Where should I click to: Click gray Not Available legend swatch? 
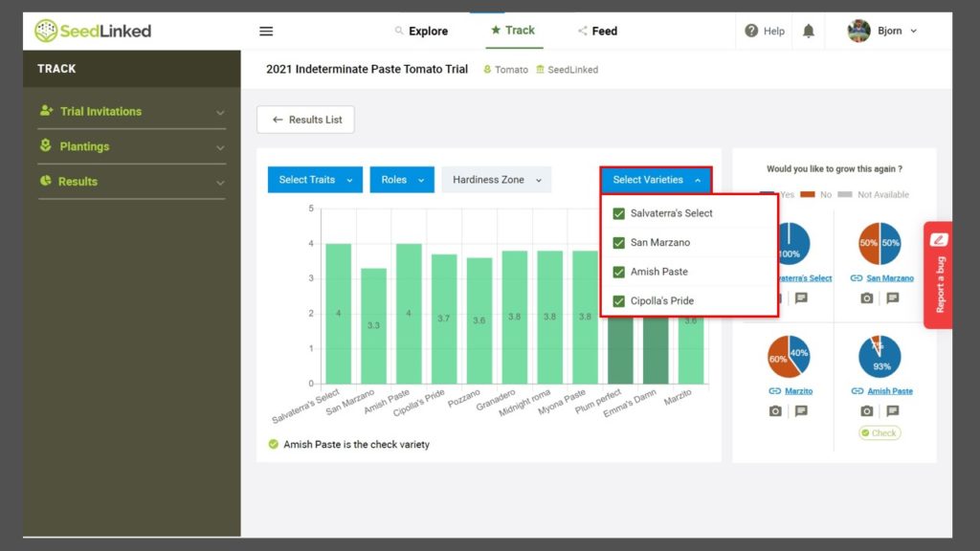click(x=844, y=194)
